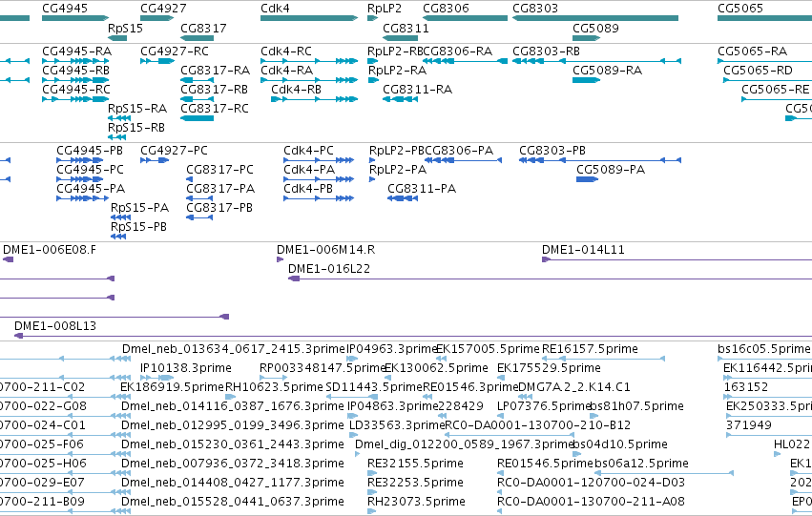The image size is (812, 516).
Task: Click the CG4927 gene label
Action: 163,9
